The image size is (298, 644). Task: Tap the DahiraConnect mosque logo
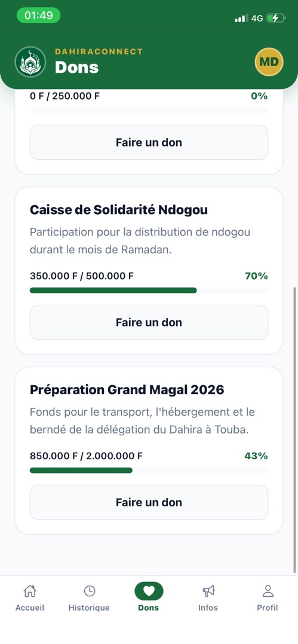30,62
